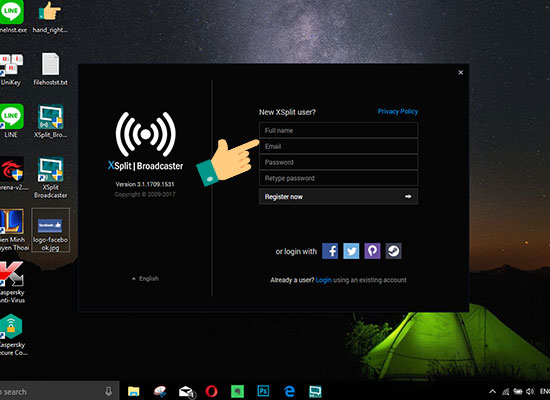
Task: Select the logo-facebook.jpg desktop file
Action: (51, 230)
